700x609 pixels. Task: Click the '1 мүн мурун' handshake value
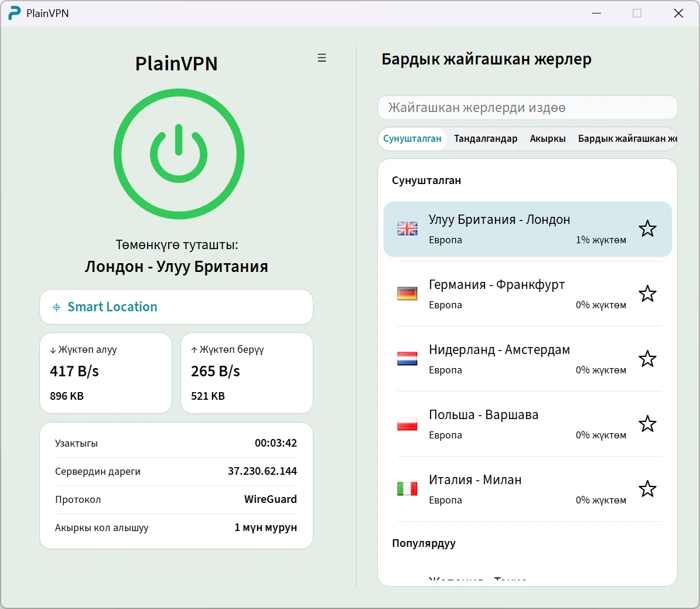click(x=265, y=528)
